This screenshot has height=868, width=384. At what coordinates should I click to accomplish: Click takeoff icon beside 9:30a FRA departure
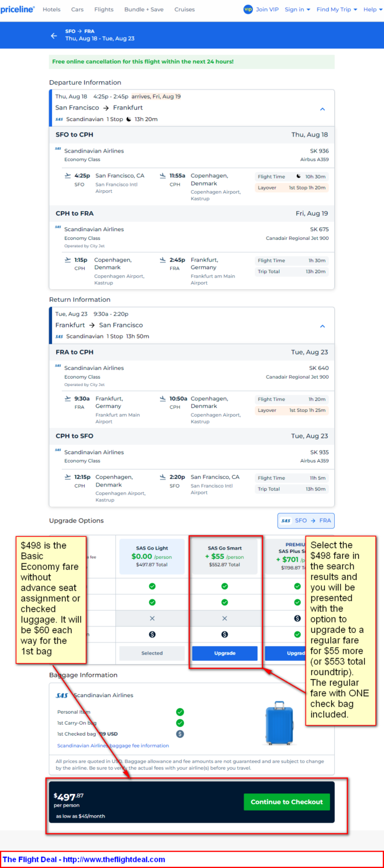click(68, 399)
